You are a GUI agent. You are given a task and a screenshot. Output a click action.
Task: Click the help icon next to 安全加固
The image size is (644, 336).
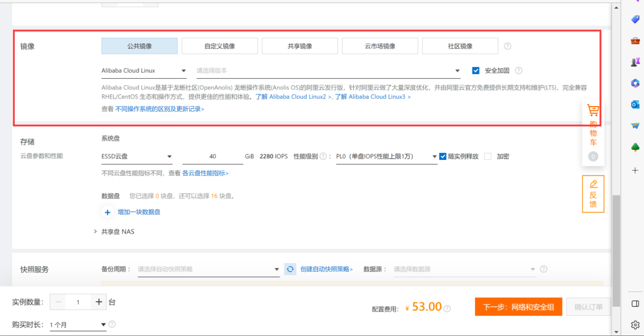(x=518, y=70)
